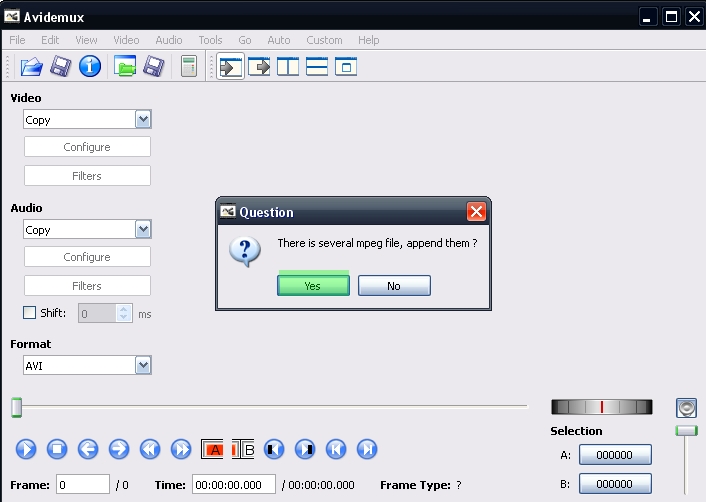Click the Load project green folder icon
Image resolution: width=706 pixels, height=502 pixels.
[x=125, y=66]
